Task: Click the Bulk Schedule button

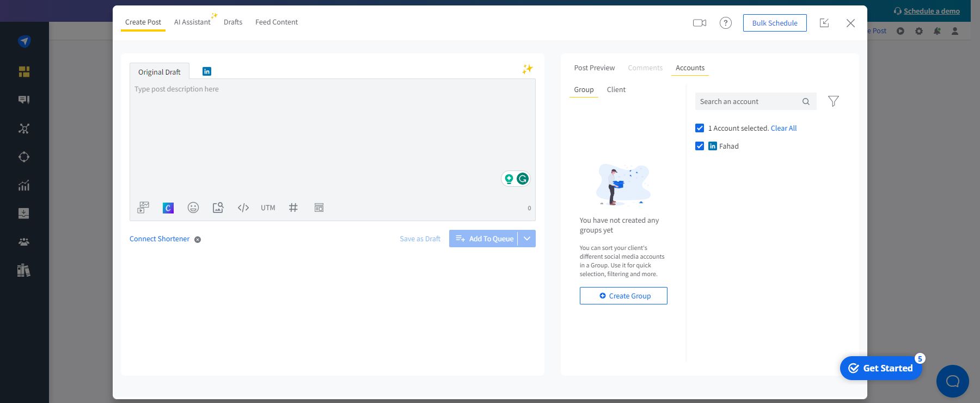Action: click(775, 23)
